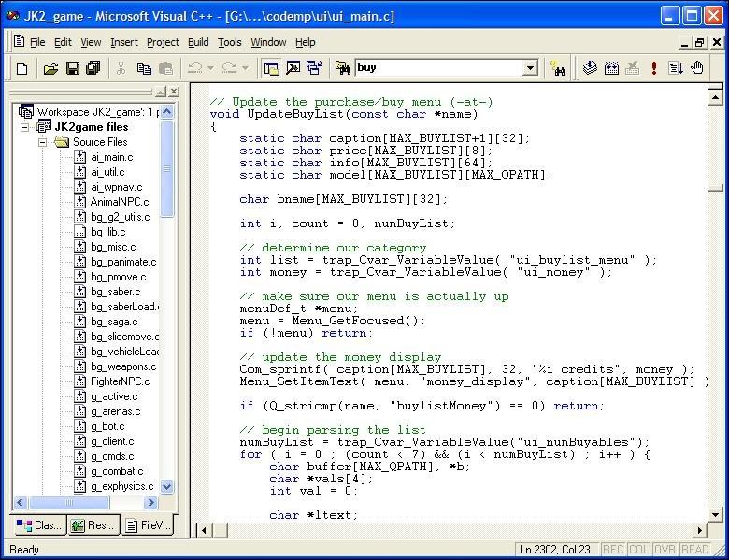Screen dimensions: 729x560
Task: Open the Find combo box dropdown arrow
Action: coord(530,67)
